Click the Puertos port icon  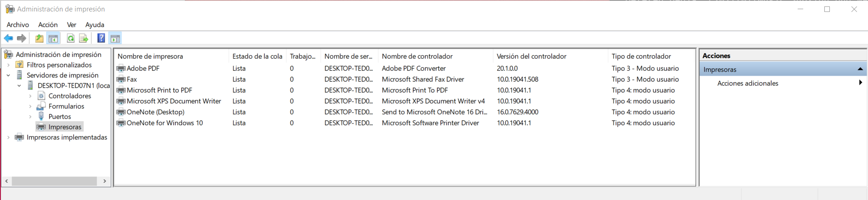tap(41, 116)
